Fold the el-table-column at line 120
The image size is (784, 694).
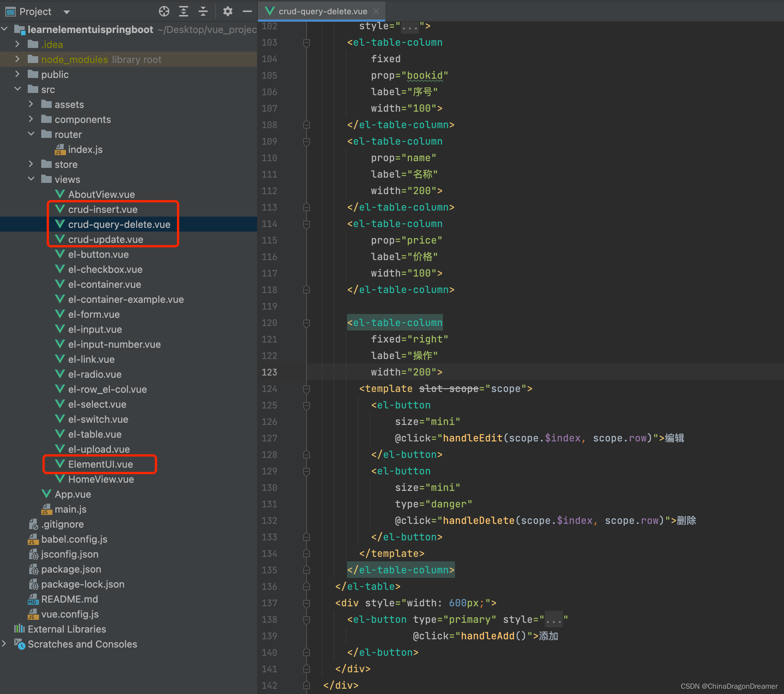307,323
